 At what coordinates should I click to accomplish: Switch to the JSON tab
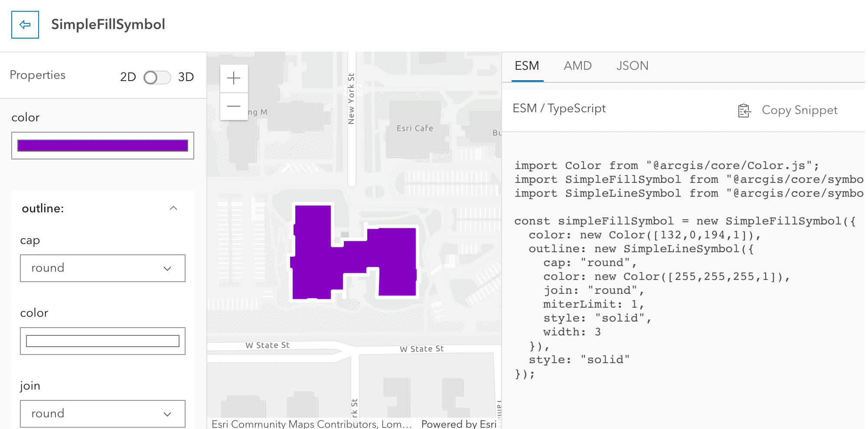[x=632, y=66]
